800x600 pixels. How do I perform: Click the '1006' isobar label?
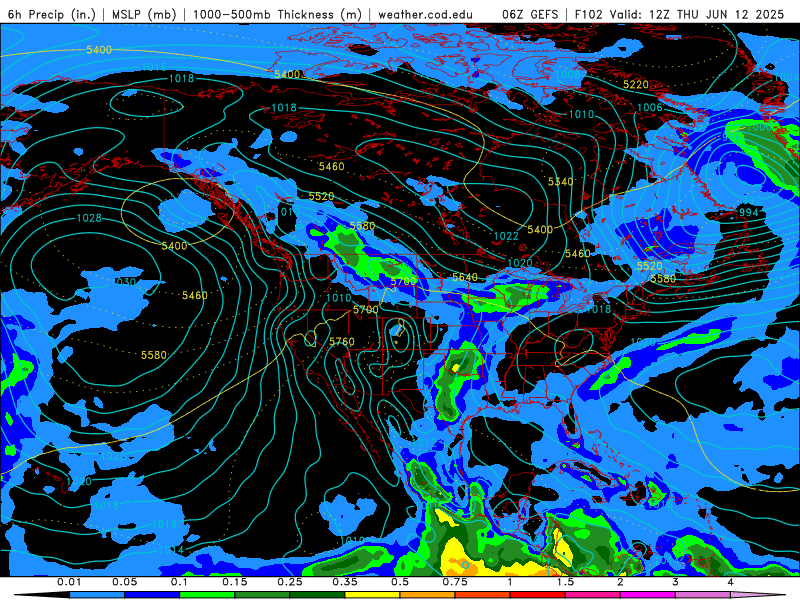[649, 107]
